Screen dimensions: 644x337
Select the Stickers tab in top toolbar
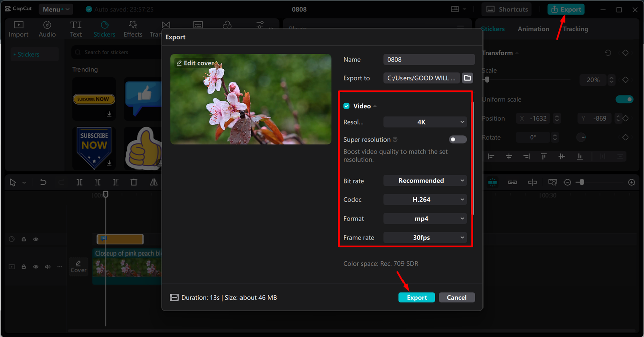tap(104, 29)
